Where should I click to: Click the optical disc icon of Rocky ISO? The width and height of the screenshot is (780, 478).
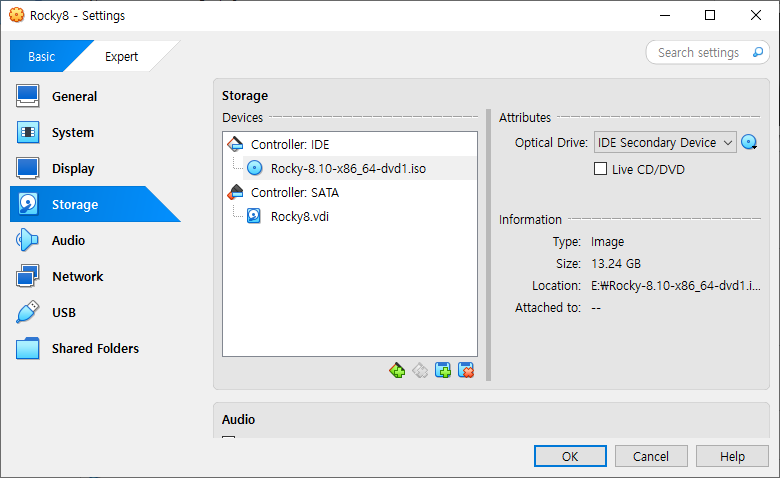point(255,168)
